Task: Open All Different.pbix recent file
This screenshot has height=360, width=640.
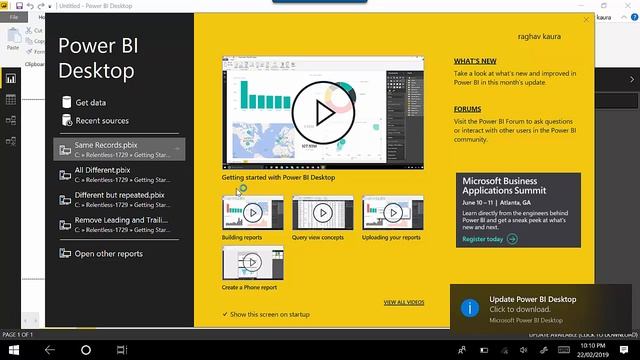Action: (x=119, y=174)
